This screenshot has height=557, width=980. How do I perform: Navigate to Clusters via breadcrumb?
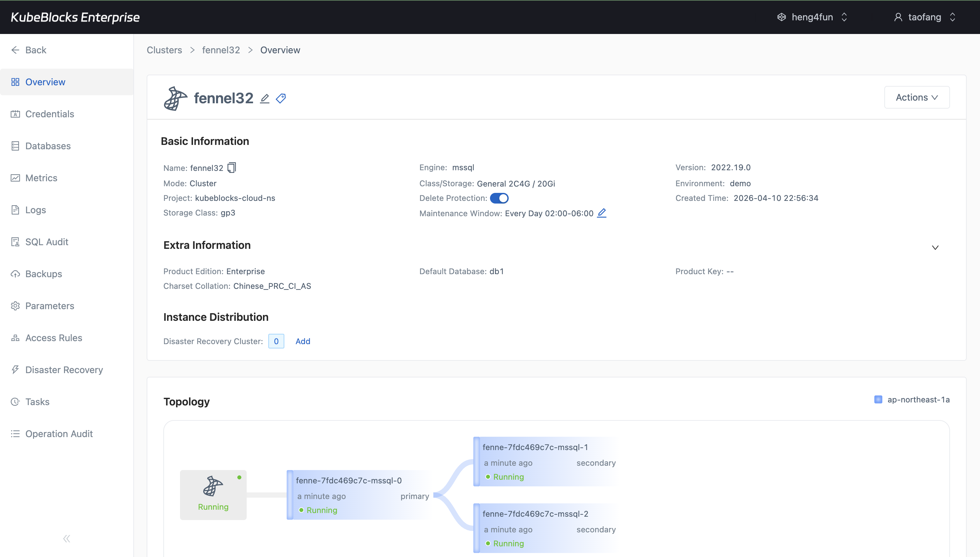(x=164, y=50)
